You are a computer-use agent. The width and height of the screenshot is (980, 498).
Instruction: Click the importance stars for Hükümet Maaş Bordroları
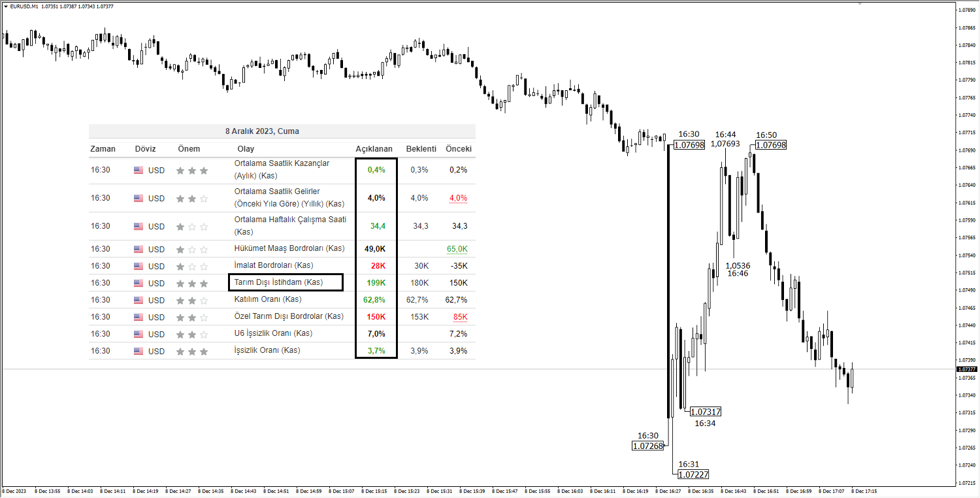click(x=192, y=250)
